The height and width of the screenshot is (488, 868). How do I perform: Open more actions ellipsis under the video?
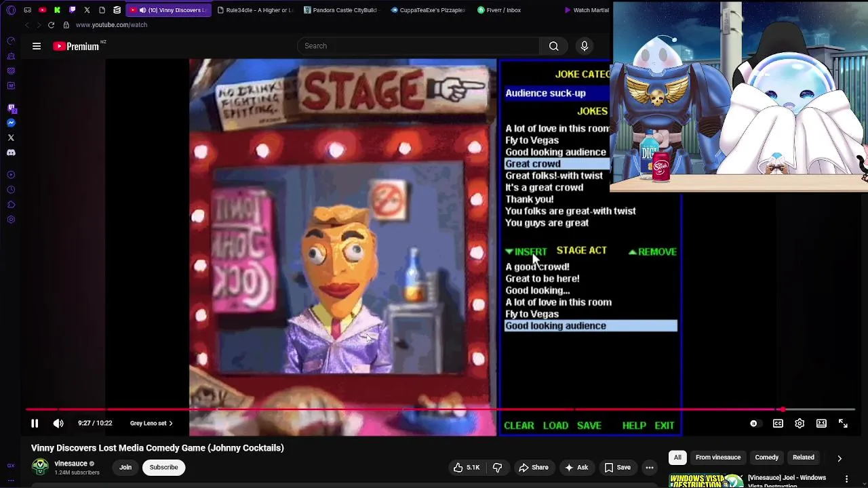click(649, 468)
